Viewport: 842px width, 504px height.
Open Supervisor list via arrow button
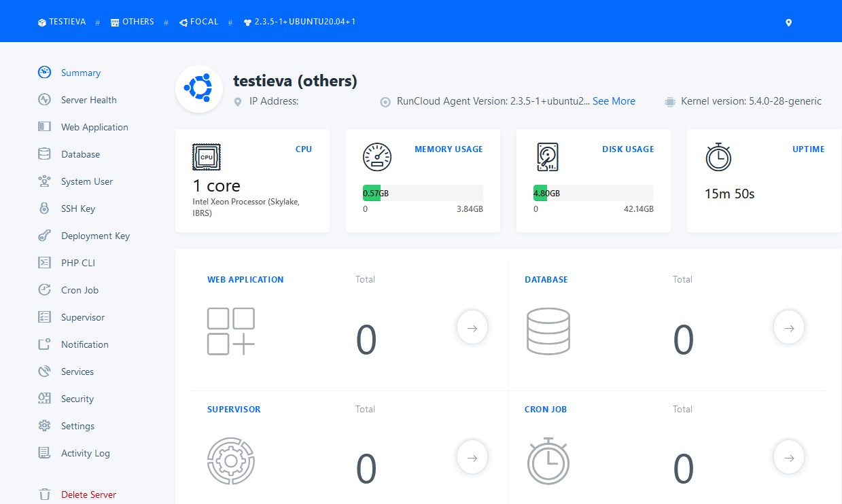tap(472, 458)
